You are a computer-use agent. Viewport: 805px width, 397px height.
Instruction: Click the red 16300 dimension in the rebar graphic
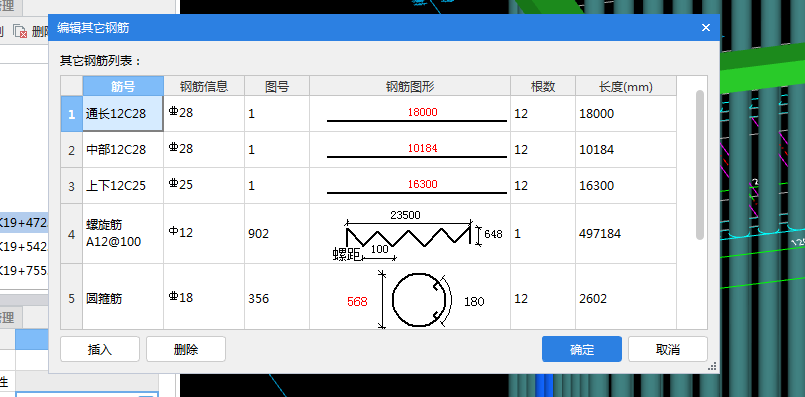pos(423,184)
